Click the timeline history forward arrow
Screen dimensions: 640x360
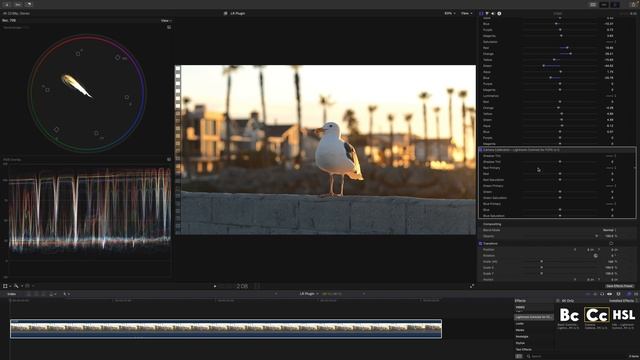364,294
